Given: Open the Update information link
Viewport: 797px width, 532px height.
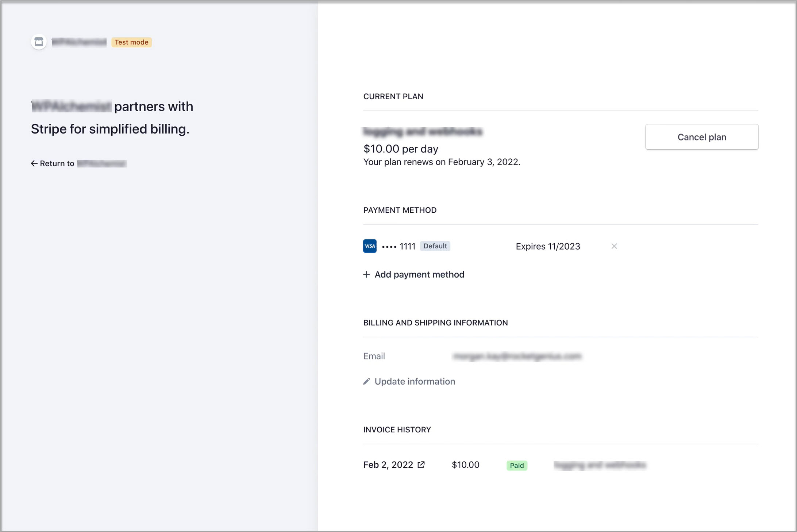Looking at the screenshot, I should 415,381.
